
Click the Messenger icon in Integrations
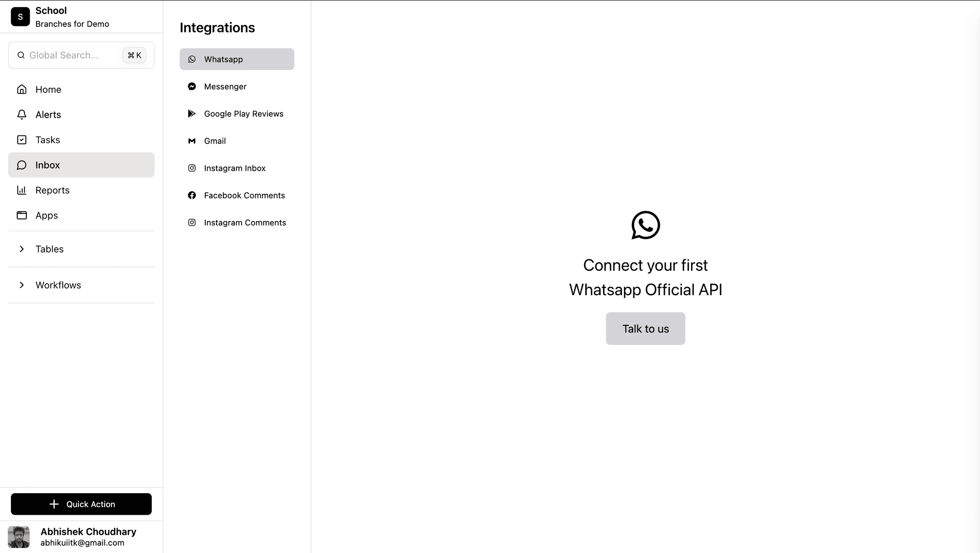coord(191,86)
